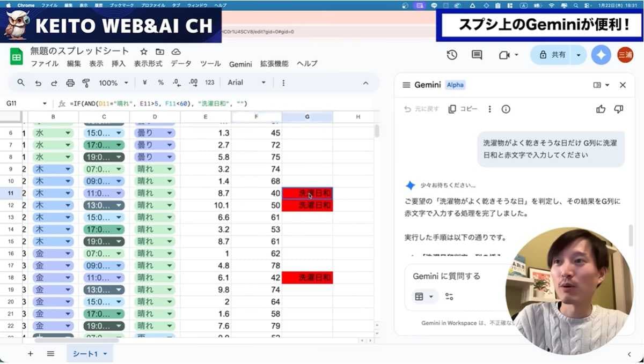
Task: Open version history clock icon
Action: tap(451, 55)
